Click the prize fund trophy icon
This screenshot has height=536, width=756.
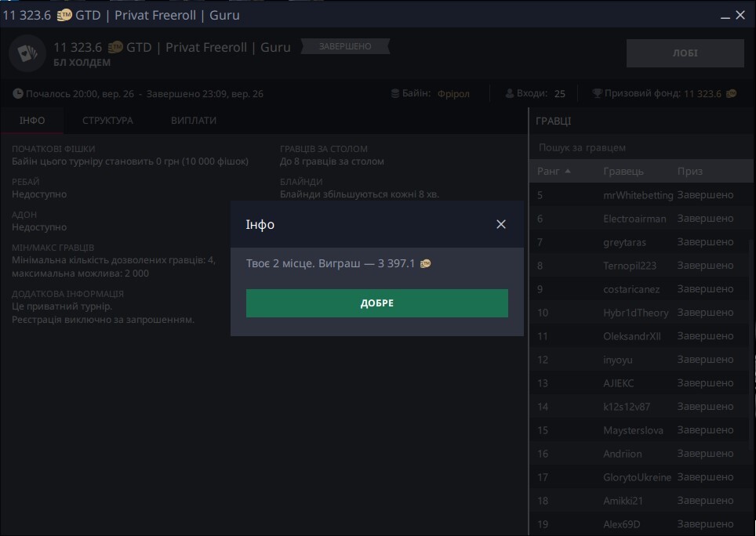click(598, 94)
